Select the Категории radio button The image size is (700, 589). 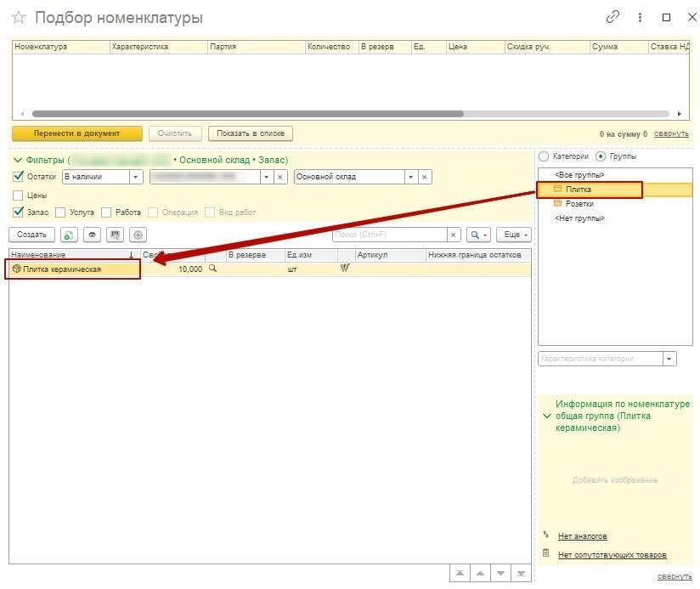pos(544,156)
